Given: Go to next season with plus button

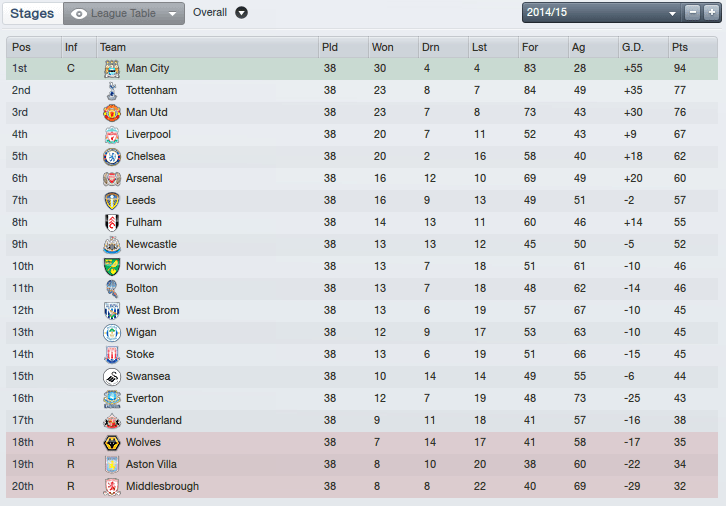Looking at the screenshot, I should (x=711, y=12).
